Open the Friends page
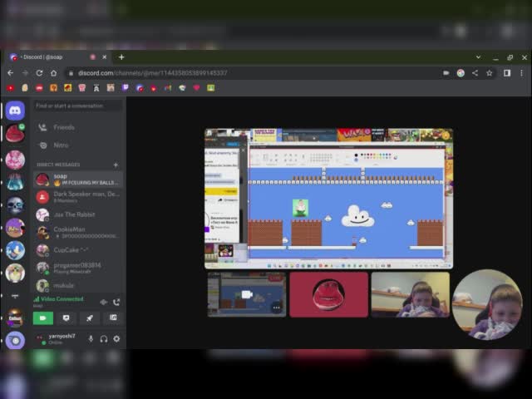 pyautogui.click(x=78, y=127)
